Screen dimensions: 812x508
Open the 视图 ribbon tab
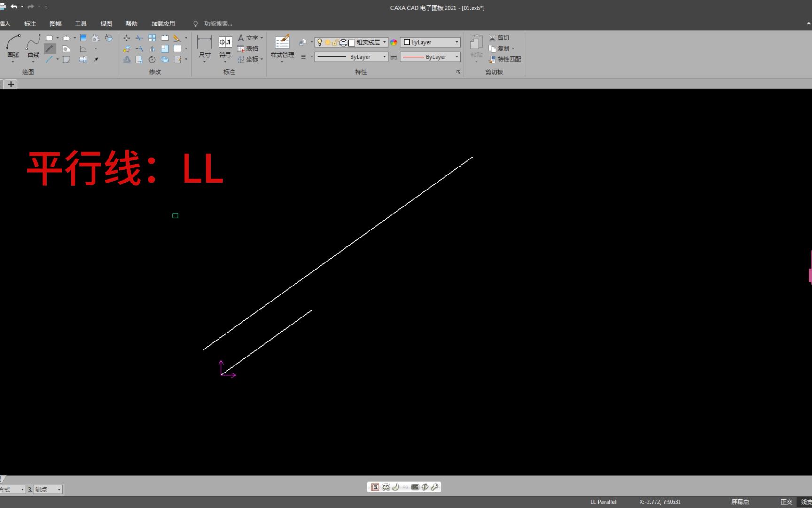(x=106, y=24)
